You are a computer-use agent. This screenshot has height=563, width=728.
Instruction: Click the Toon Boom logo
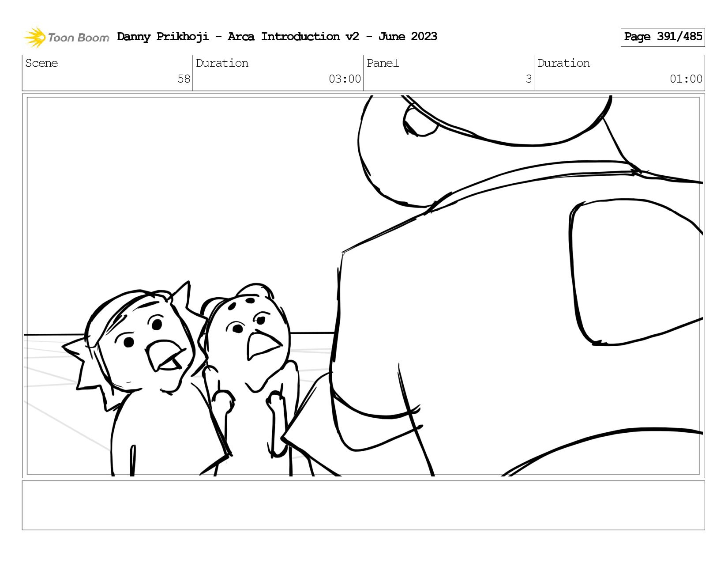point(66,37)
